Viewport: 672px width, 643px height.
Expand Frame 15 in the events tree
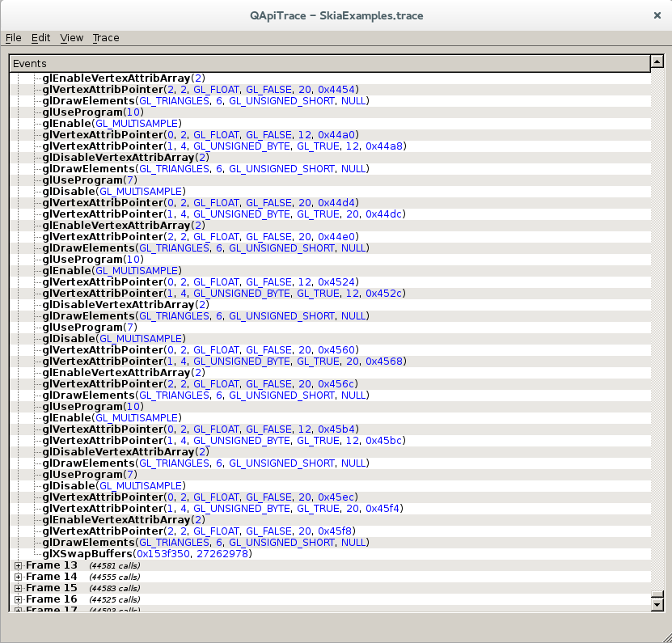[18, 588]
